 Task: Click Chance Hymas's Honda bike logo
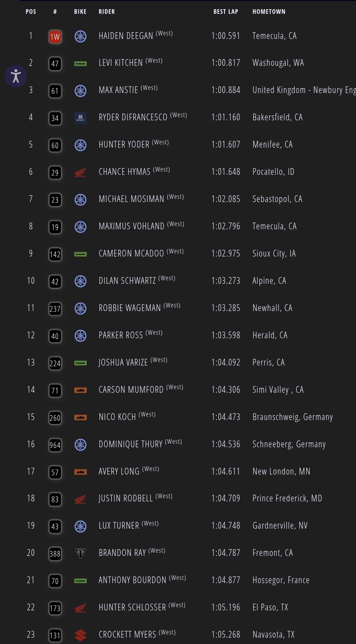click(x=80, y=173)
